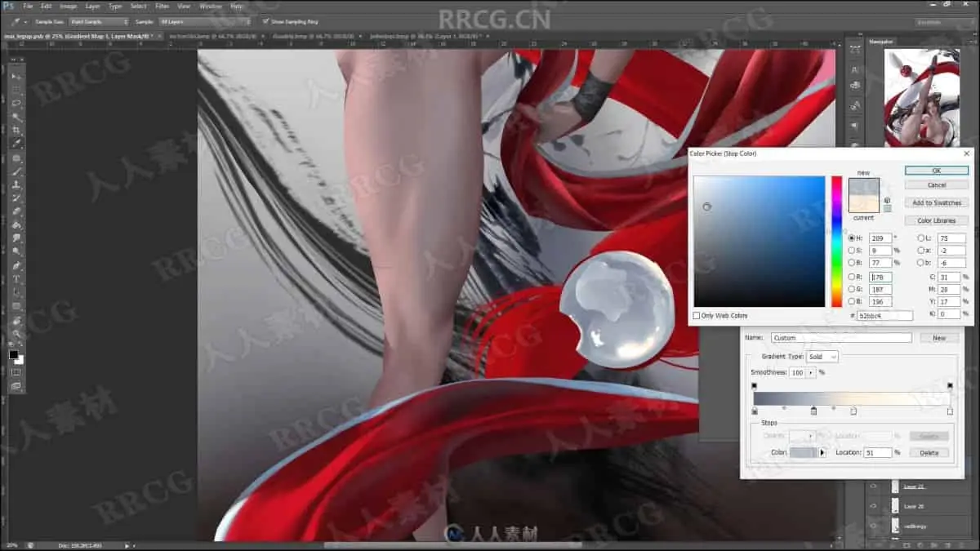Viewport: 980px width, 551px height.
Task: Click the Change Screen Mode icon
Action: pyautogui.click(x=16, y=386)
